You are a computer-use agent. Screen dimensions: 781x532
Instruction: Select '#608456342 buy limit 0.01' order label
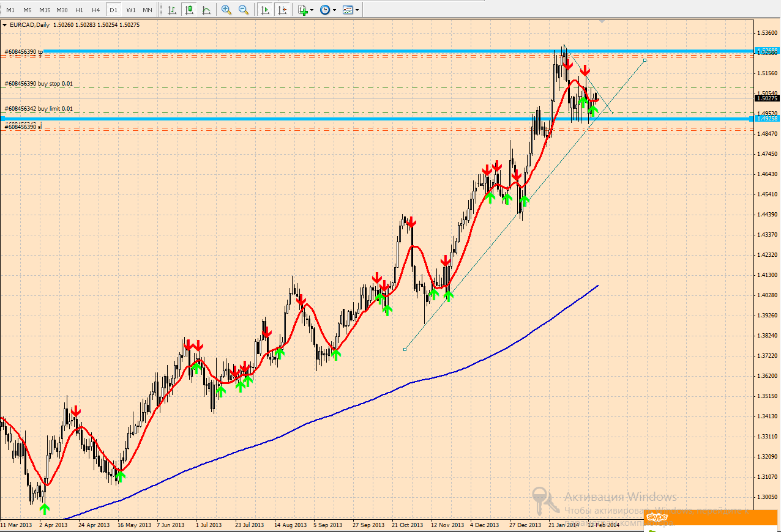tap(39, 109)
